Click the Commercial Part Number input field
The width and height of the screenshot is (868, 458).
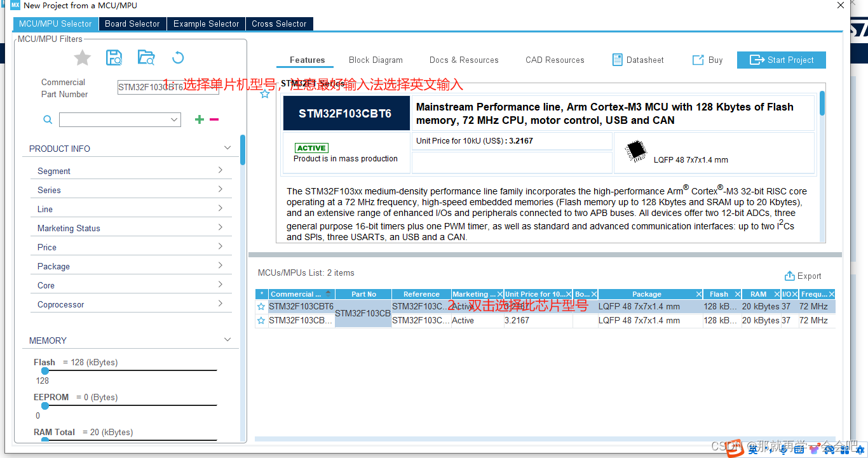(168, 87)
